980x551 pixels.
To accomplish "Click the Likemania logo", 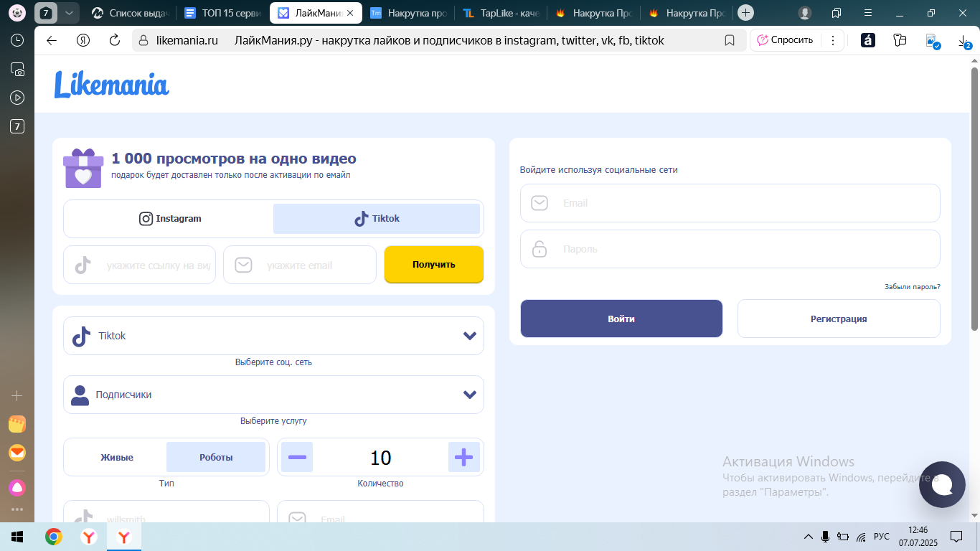I will [x=111, y=85].
